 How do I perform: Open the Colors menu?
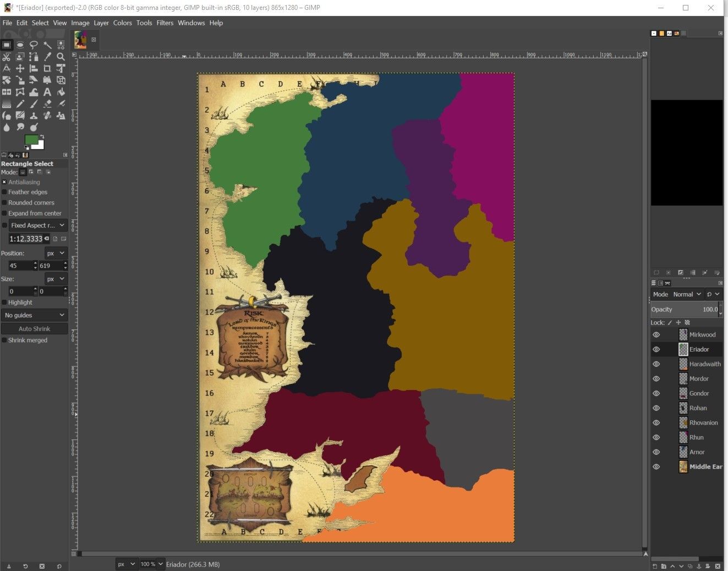pyautogui.click(x=122, y=23)
